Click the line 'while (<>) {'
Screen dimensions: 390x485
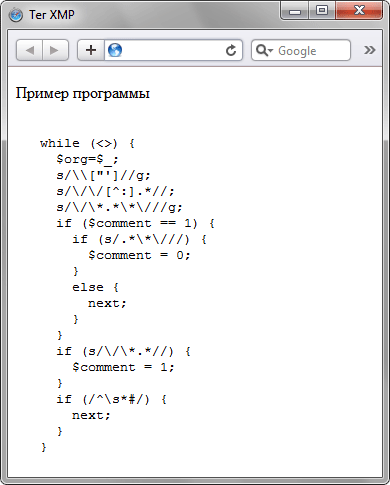pyautogui.click(x=87, y=143)
